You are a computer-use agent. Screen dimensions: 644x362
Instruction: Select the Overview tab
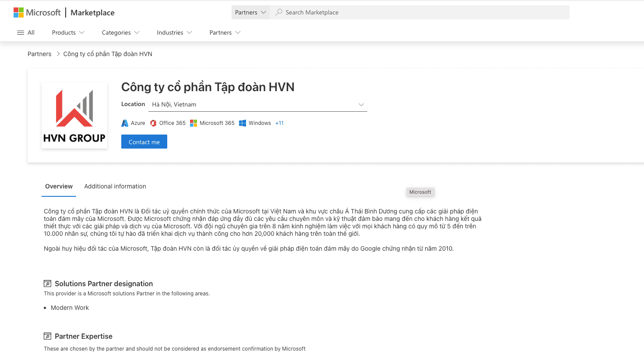(x=59, y=186)
